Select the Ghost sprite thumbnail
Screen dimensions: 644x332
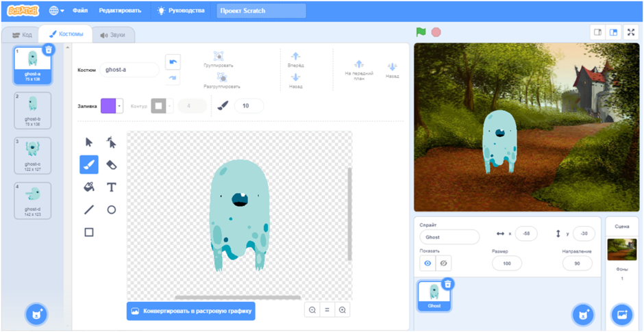434,296
